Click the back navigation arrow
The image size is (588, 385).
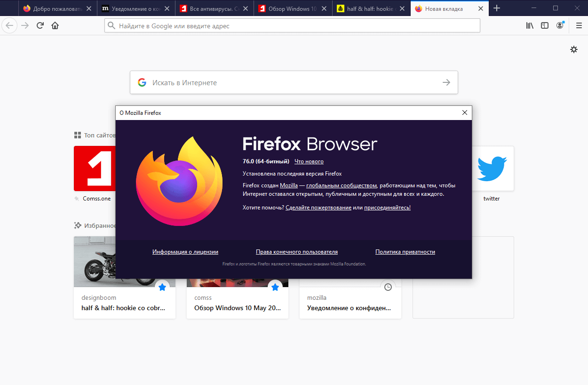tap(9, 25)
